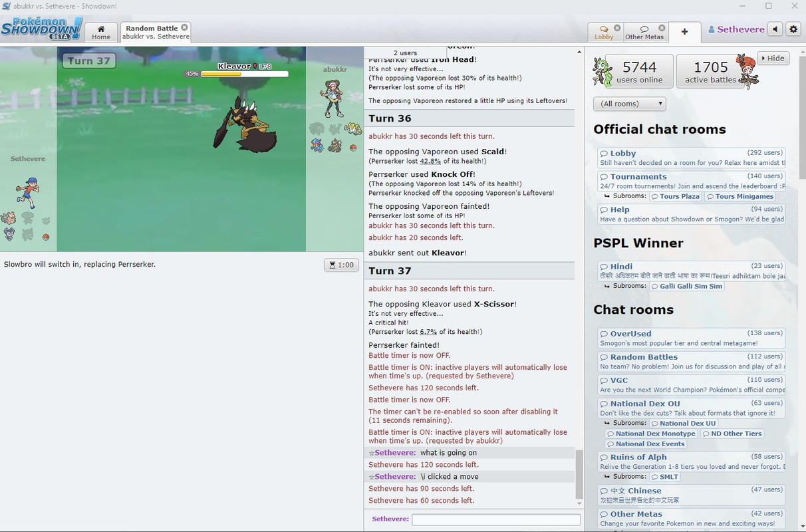This screenshot has height=532, width=806.
Task: Open the National Dex Events subroom
Action: [645, 444]
